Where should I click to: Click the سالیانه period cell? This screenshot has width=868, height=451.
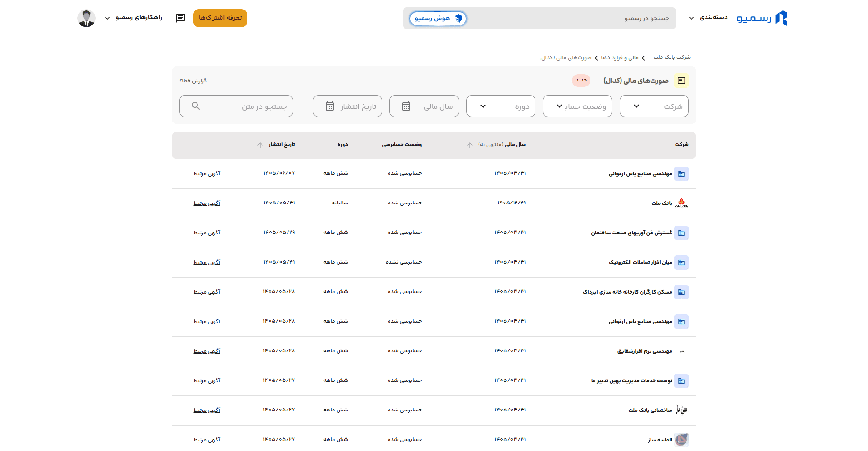pos(340,203)
